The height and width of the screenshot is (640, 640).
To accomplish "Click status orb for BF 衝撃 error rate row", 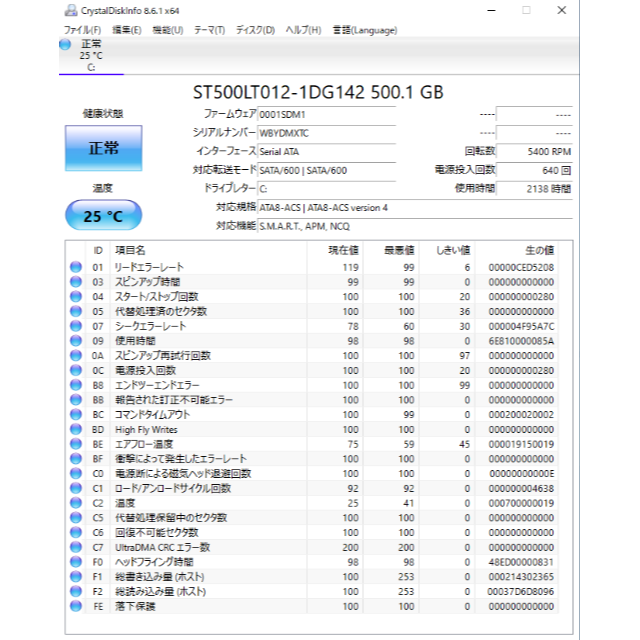I will click(x=76, y=458).
